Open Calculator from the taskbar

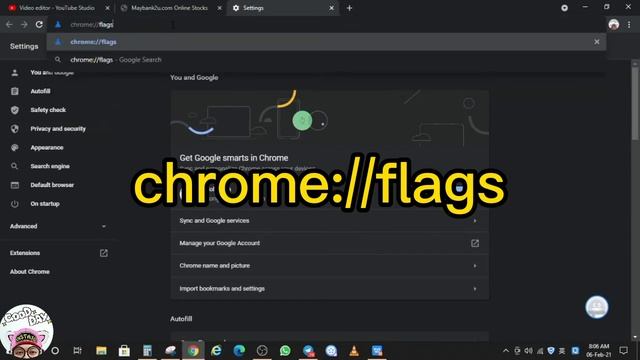(x=147, y=351)
